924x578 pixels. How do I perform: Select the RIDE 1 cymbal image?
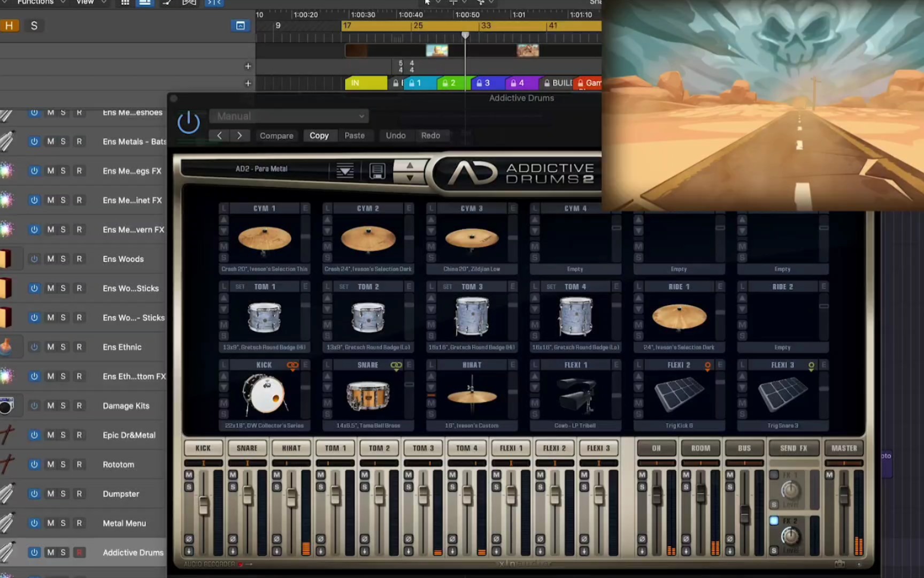point(679,316)
